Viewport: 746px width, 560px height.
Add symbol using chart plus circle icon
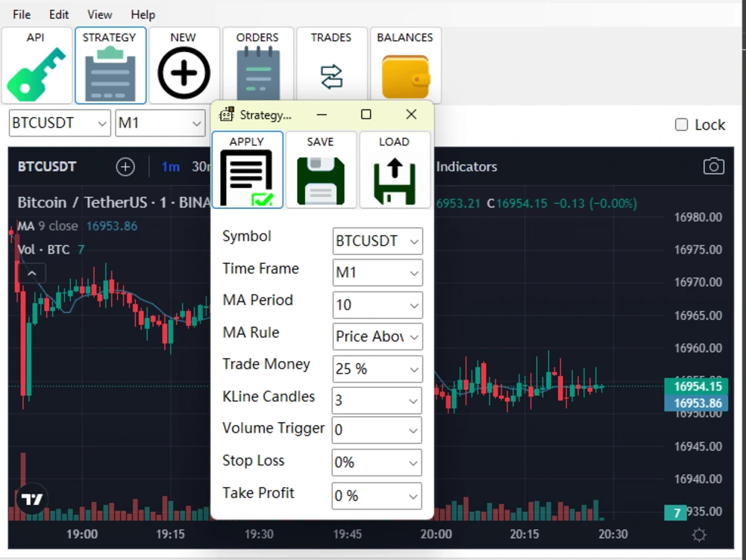click(x=125, y=167)
